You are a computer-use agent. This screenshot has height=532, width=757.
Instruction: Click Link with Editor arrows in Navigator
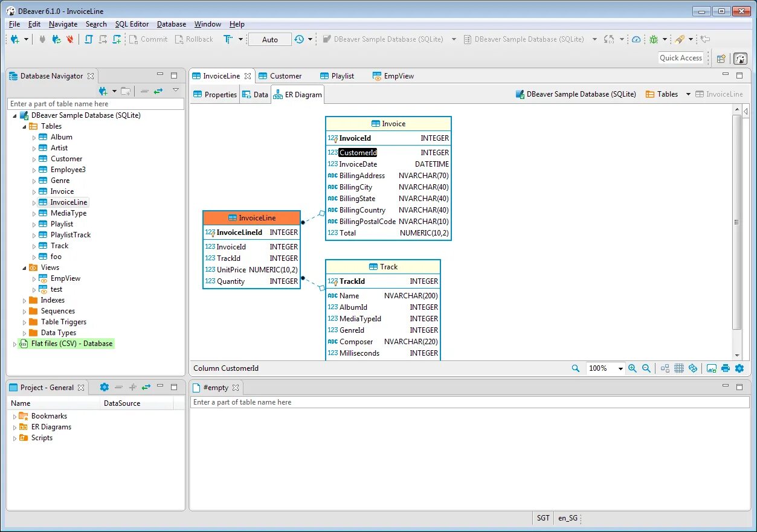[158, 91]
